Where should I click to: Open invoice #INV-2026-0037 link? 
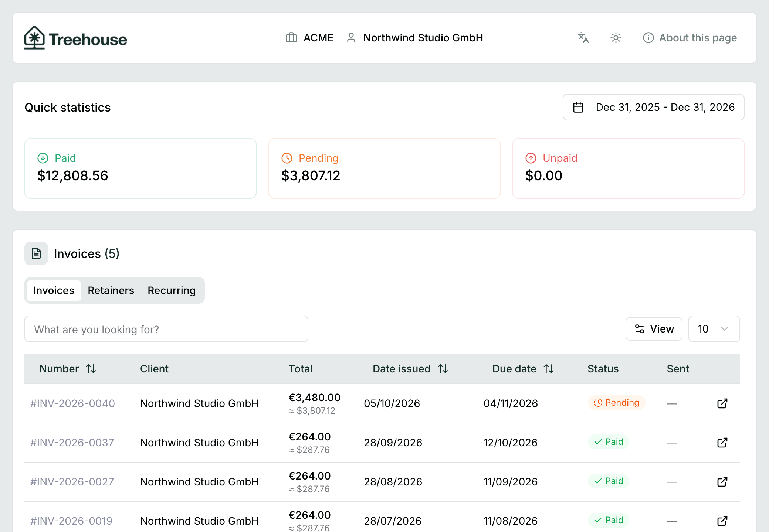pos(72,443)
